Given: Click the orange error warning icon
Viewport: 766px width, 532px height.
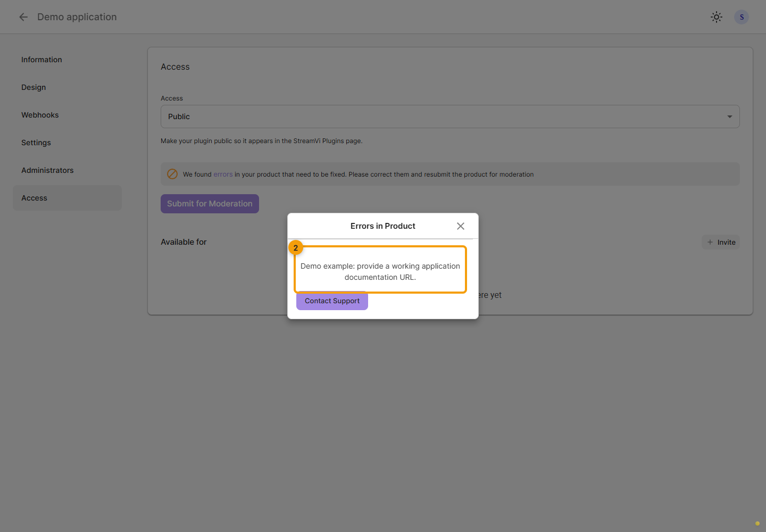Looking at the screenshot, I should [172, 174].
